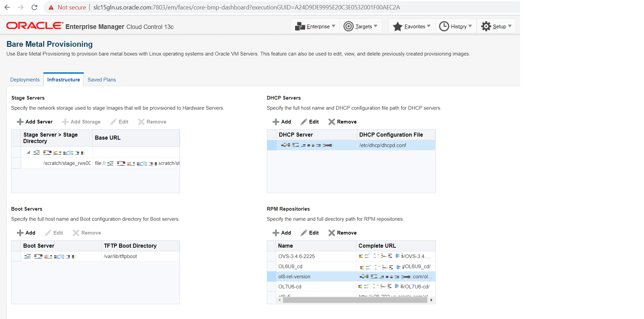This screenshot has height=319, width=644.
Task: Click the plus icon in DHCP Servers
Action: 276,122
